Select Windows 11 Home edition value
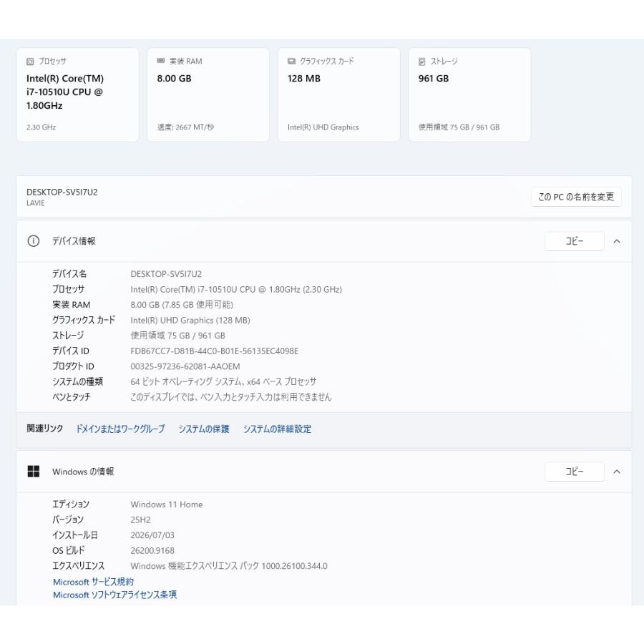The height and width of the screenshot is (644, 644). point(167,504)
